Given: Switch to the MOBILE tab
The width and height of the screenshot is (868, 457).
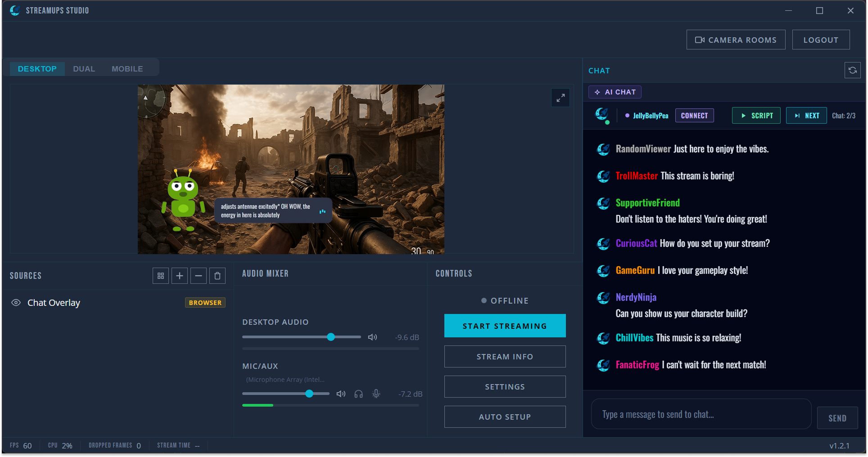Looking at the screenshot, I should pos(127,68).
